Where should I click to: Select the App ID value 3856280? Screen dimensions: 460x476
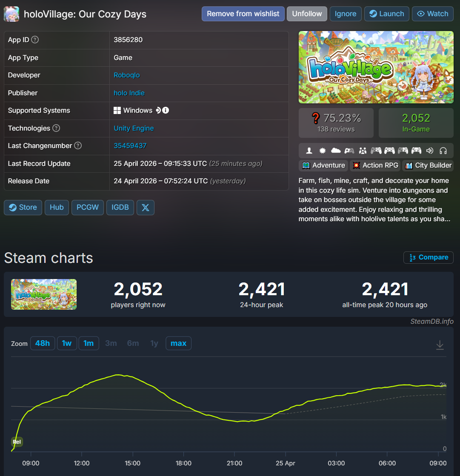pos(128,40)
